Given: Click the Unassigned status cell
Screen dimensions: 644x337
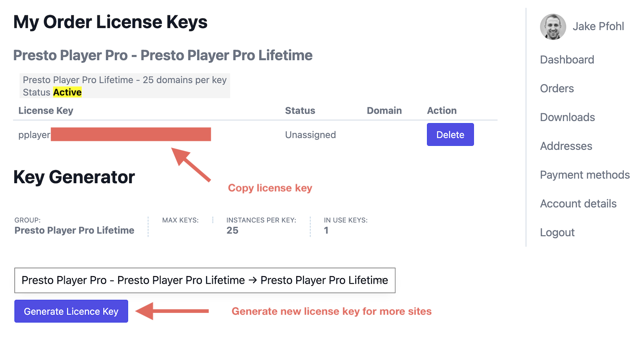Looking at the screenshot, I should [310, 135].
